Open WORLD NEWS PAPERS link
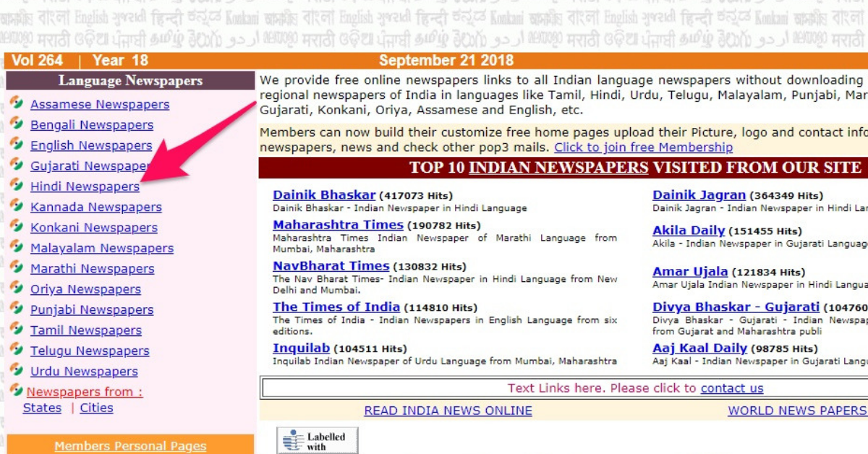This screenshot has height=454, width=868. pyautogui.click(x=796, y=411)
